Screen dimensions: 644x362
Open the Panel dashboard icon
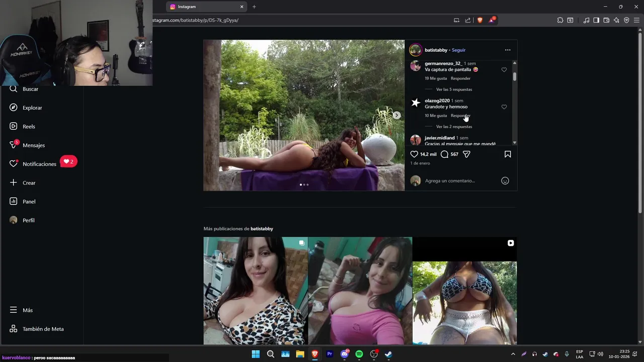(x=14, y=202)
